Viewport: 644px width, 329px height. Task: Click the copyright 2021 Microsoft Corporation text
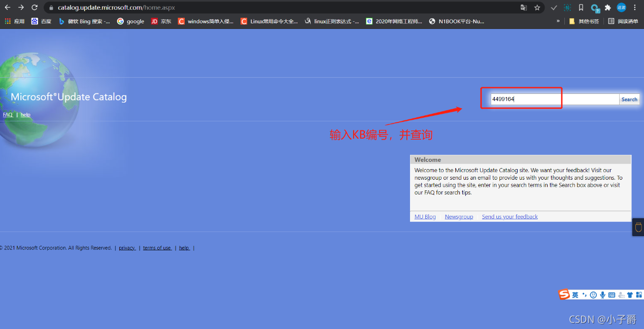[56, 248]
